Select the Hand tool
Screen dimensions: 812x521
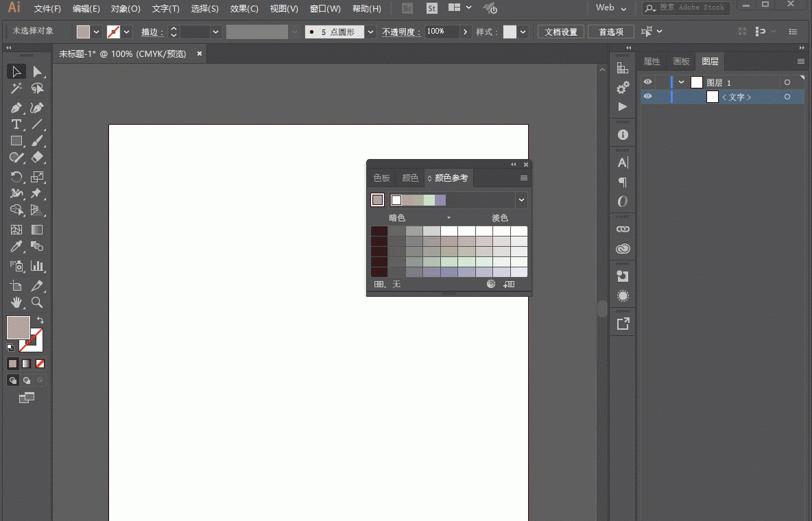coord(16,302)
